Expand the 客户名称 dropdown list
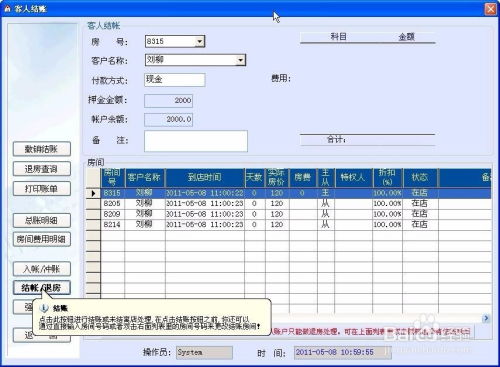Screen dimensions: 500x367 tap(240, 60)
